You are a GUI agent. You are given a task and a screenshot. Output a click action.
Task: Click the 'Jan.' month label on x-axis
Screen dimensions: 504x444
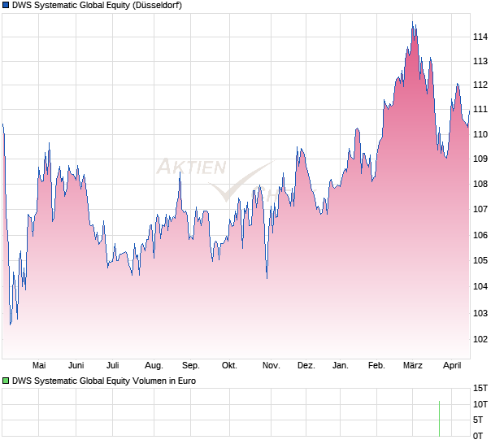(341, 366)
